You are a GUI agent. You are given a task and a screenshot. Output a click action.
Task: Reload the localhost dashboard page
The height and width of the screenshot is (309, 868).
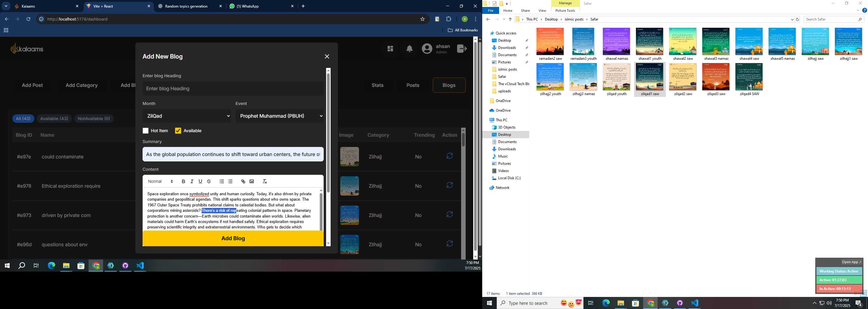[28, 19]
